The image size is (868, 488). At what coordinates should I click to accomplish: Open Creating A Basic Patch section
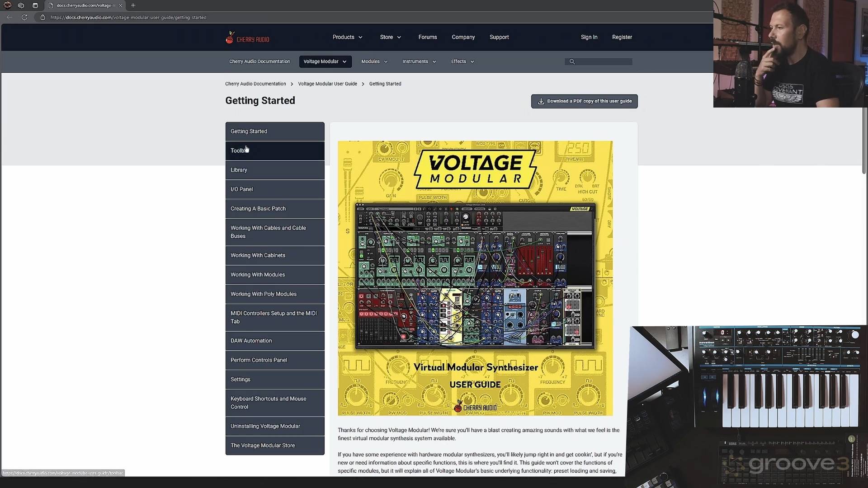[x=258, y=209]
